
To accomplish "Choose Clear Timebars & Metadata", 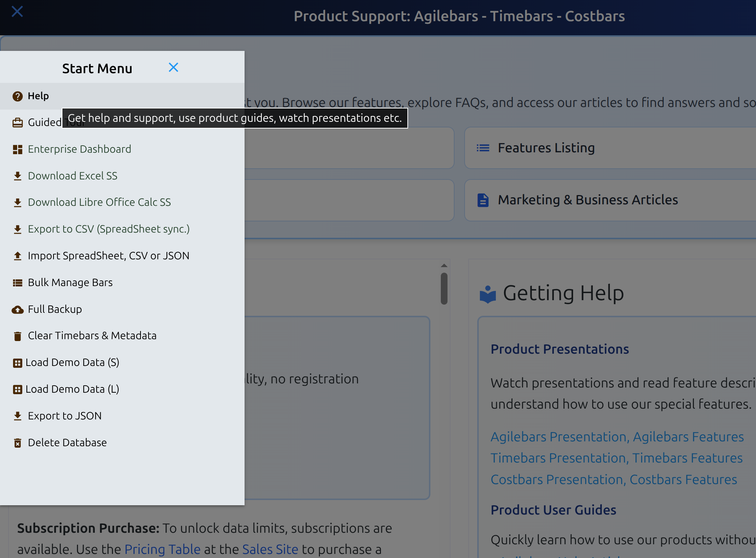I will [x=122, y=335].
